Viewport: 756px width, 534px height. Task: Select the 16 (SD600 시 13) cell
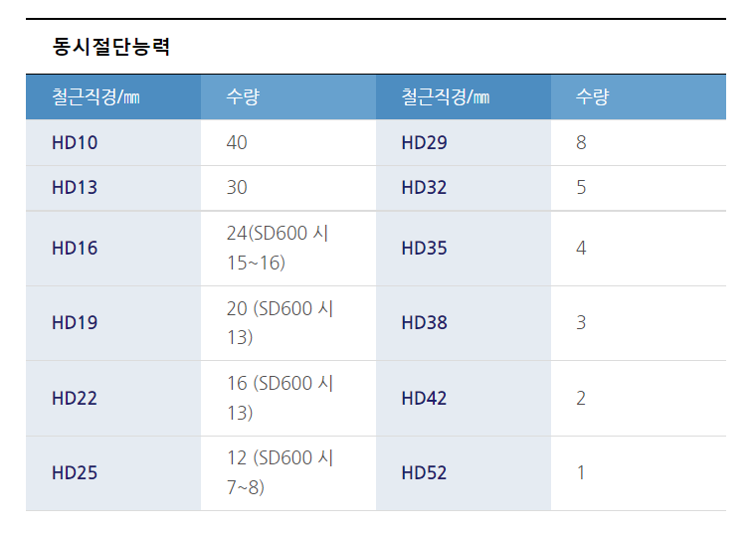[x=288, y=399]
